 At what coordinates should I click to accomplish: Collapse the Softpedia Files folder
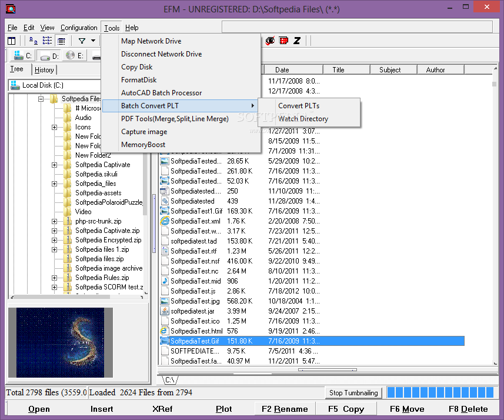coord(41,99)
